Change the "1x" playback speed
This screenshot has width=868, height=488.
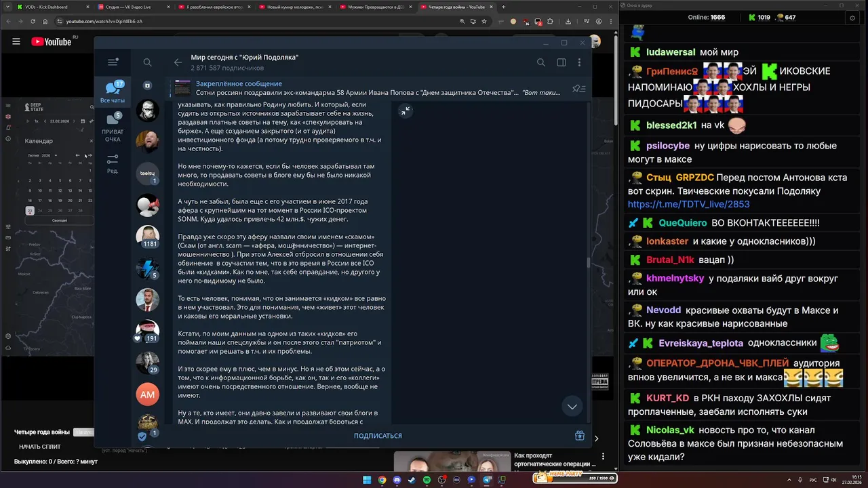tap(37, 121)
